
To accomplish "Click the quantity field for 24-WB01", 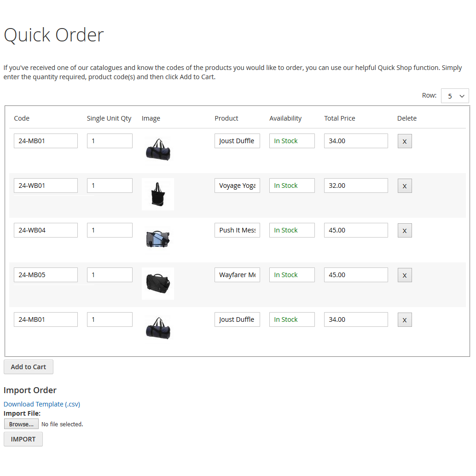I will tap(110, 186).
